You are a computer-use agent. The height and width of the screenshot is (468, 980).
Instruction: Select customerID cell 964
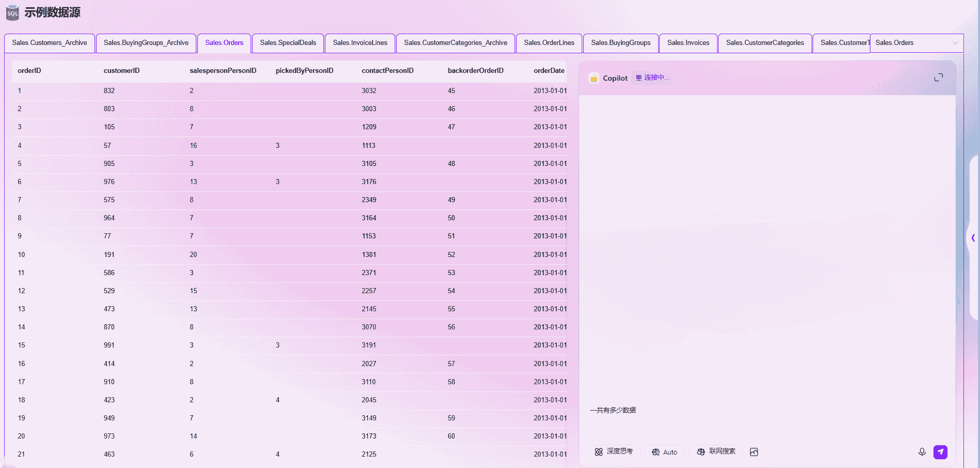coord(109,218)
